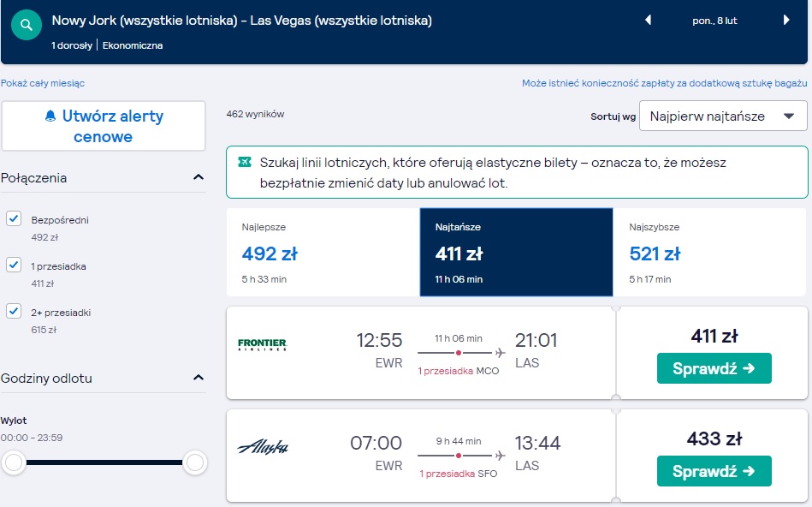Screen dimensions: 812x507
Task: Click the pon., 8 lut date
Action: click(714, 21)
